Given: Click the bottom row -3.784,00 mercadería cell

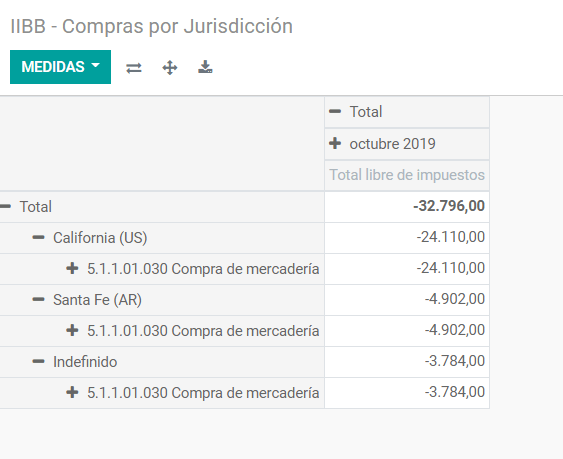Looking at the screenshot, I should click(x=407, y=393).
